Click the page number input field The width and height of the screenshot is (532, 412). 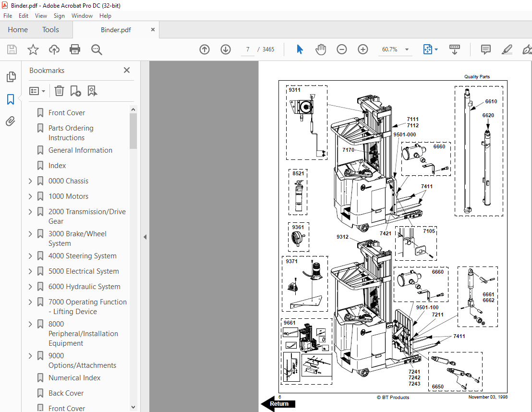(247, 49)
